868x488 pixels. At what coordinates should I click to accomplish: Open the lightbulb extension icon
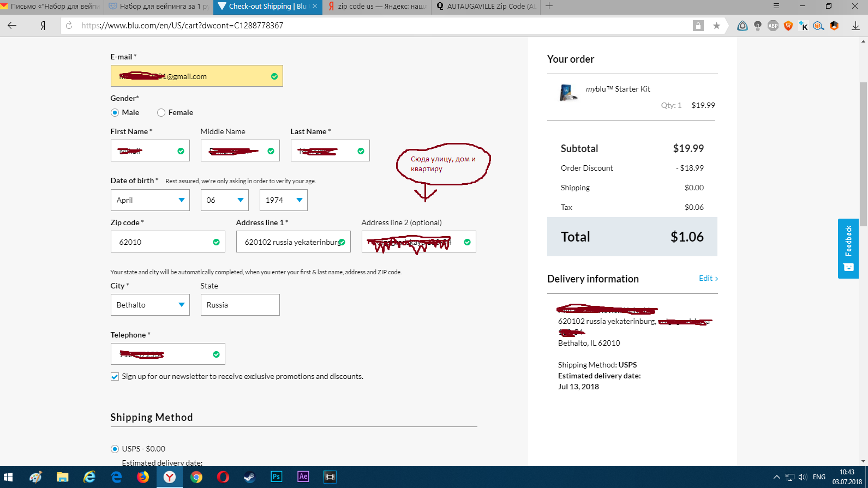coord(758,26)
